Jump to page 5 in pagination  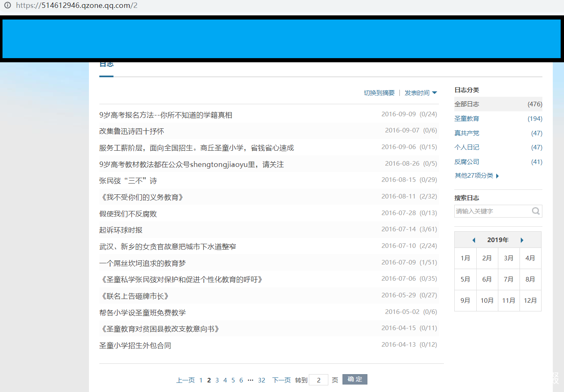[233, 380]
